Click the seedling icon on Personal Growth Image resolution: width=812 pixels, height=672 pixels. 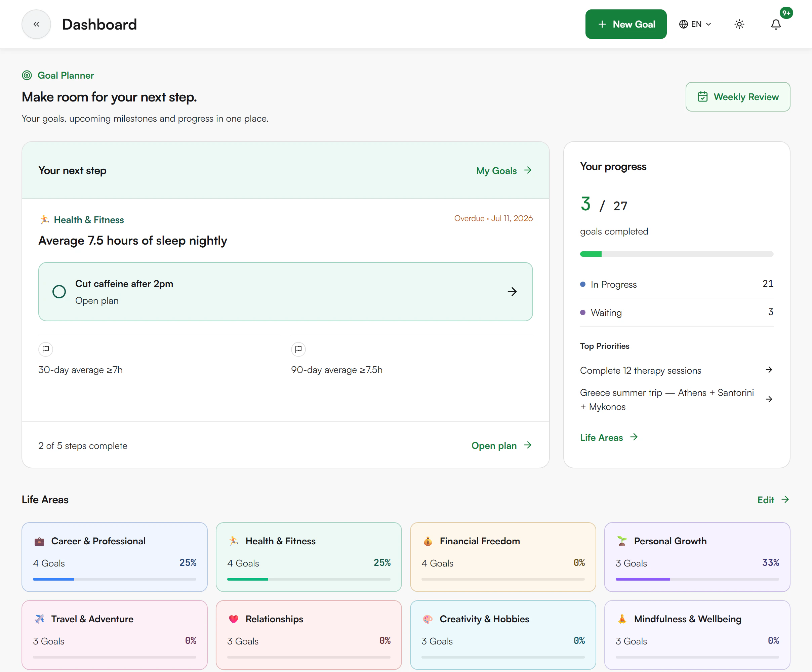[x=622, y=541]
